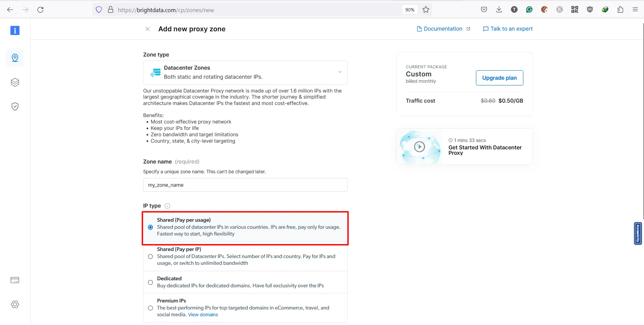This screenshot has width=644, height=325.
Task: Expand the Datacenter Zones type dropdown
Action: coord(340,72)
